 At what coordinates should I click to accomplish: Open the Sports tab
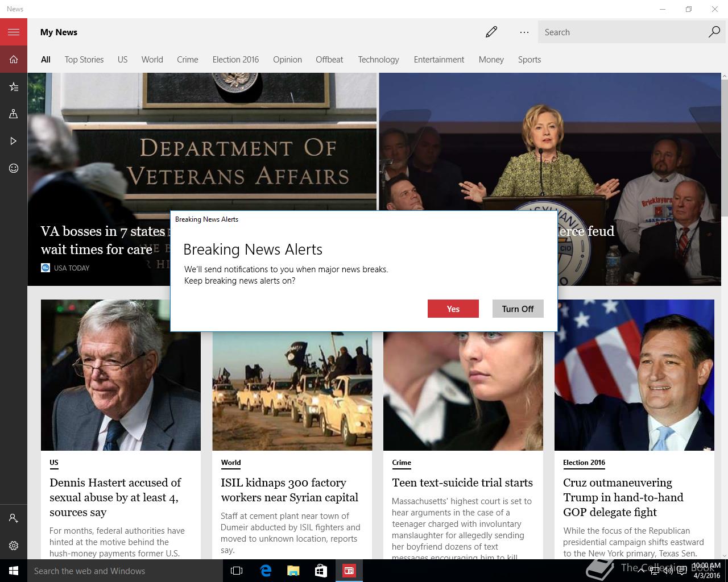[x=529, y=59]
